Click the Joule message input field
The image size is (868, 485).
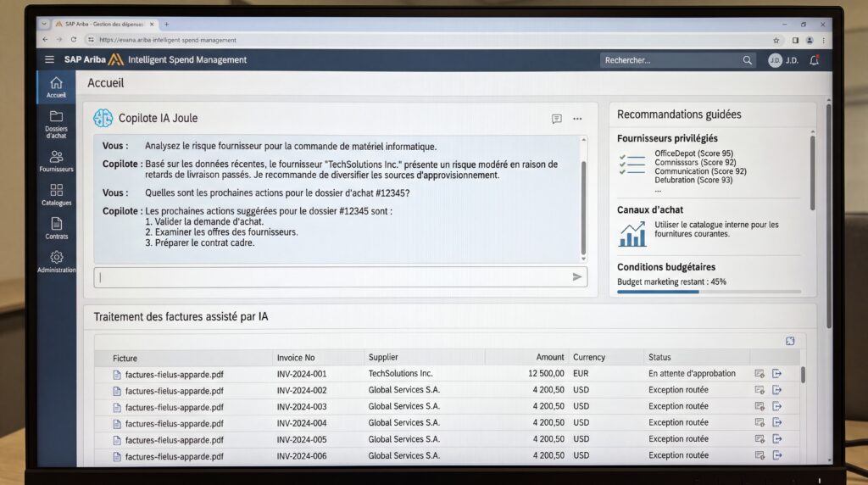point(341,277)
